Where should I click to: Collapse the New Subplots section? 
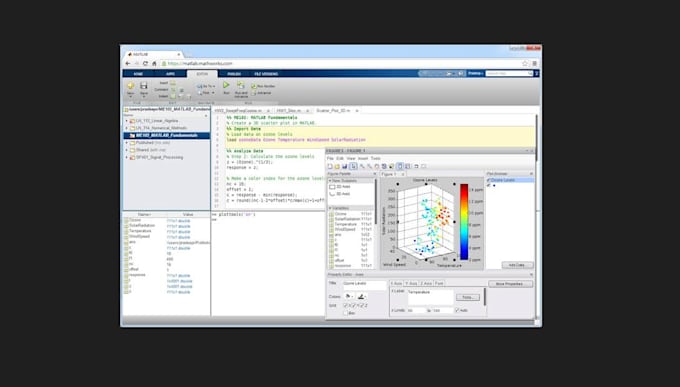(330, 180)
